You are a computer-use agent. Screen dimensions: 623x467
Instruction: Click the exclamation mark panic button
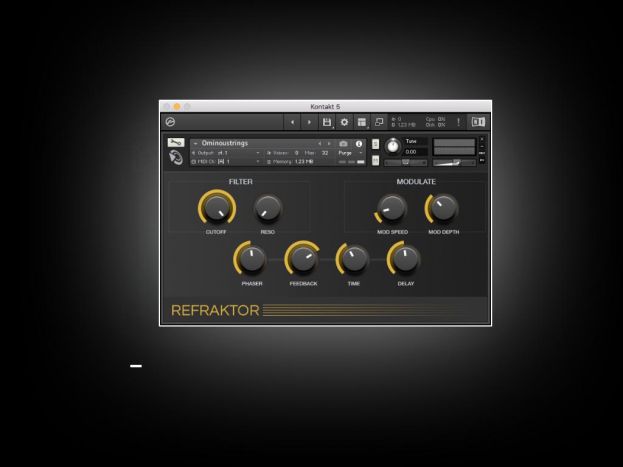pos(459,122)
